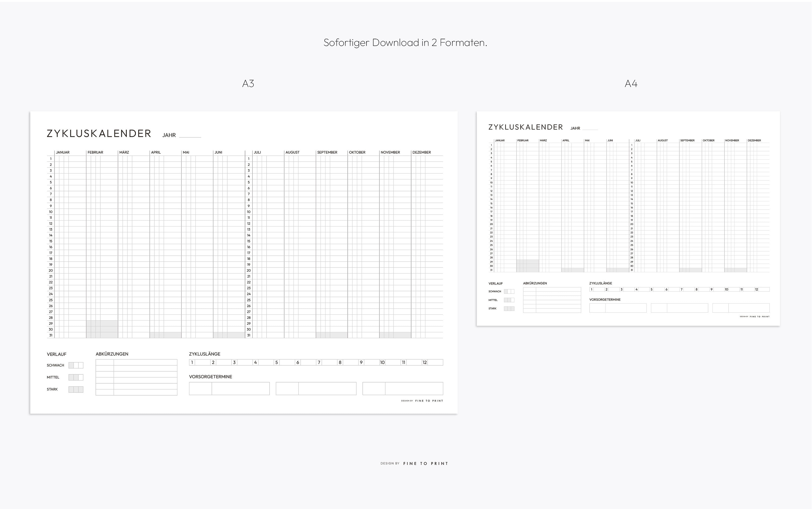The height and width of the screenshot is (509, 812).
Task: Click 'DESIGN BY FINE TO PRINT' on A3 sheet
Action: (422, 401)
